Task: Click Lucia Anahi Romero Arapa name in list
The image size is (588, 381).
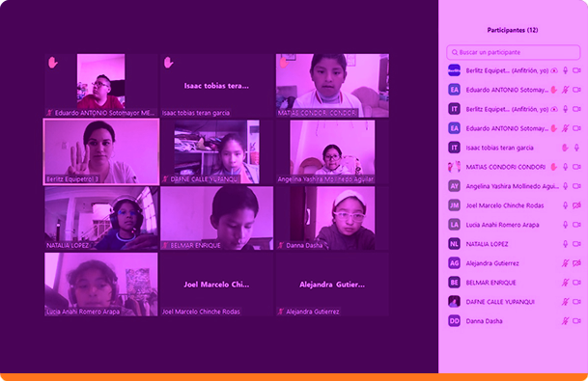Action: pos(502,225)
